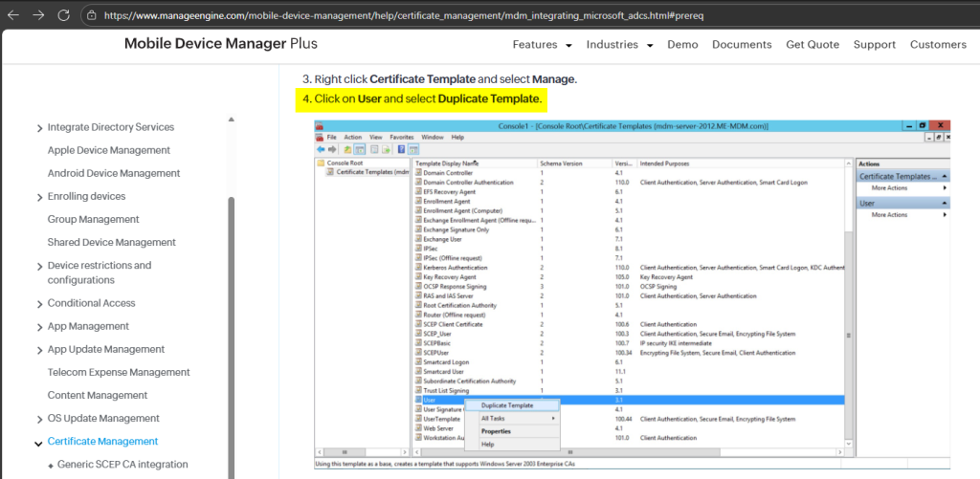Image resolution: width=980 pixels, height=479 pixels.
Task: Click the browser back arrow
Action: [13, 15]
